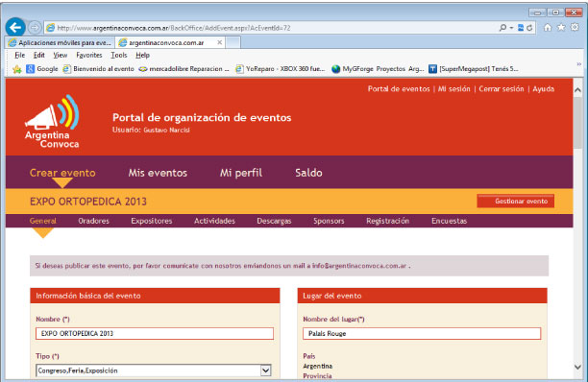Open the browser Home icon
588x382 pixels.
(x=548, y=27)
